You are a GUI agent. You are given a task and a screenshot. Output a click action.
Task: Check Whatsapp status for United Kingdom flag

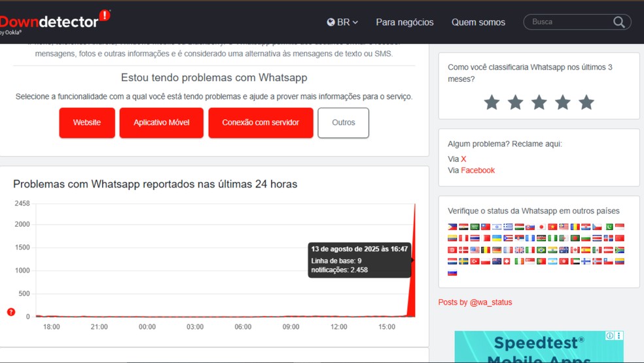[519, 250]
